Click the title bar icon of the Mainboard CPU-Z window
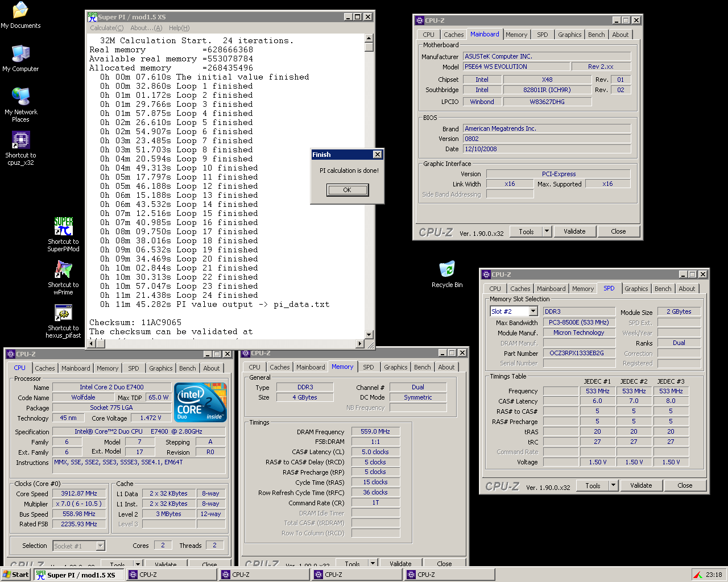 coord(420,20)
